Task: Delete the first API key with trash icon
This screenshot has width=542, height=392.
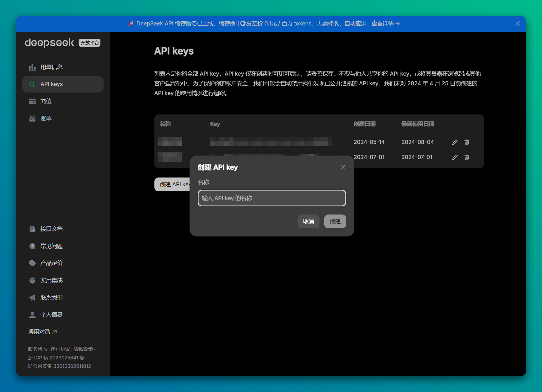Action: point(467,142)
